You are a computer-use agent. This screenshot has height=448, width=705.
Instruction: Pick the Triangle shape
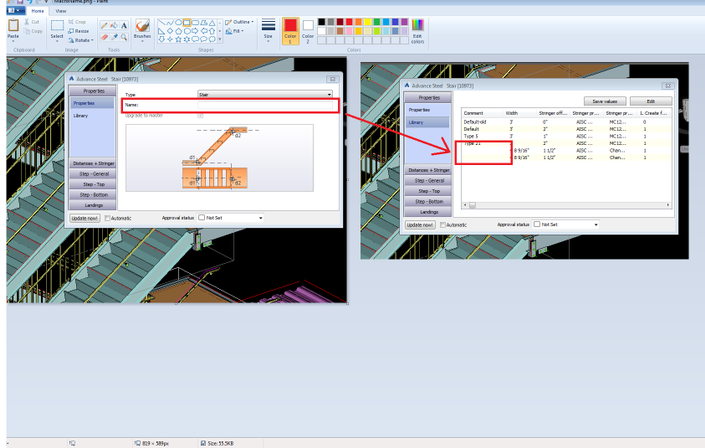(212, 22)
